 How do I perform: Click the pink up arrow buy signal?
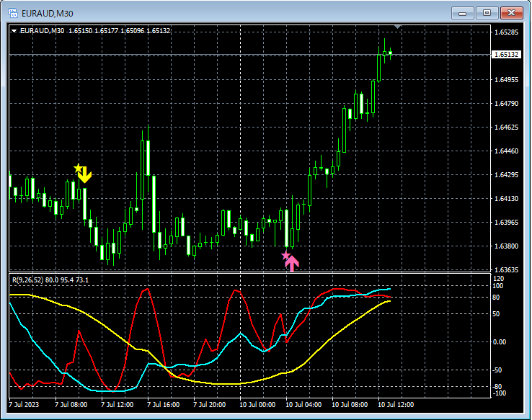(x=292, y=263)
